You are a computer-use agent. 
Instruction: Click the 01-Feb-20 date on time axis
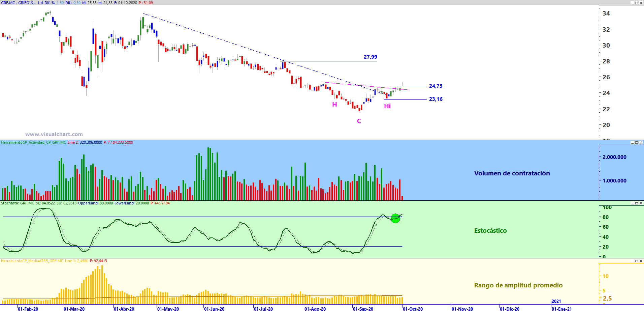point(28,309)
